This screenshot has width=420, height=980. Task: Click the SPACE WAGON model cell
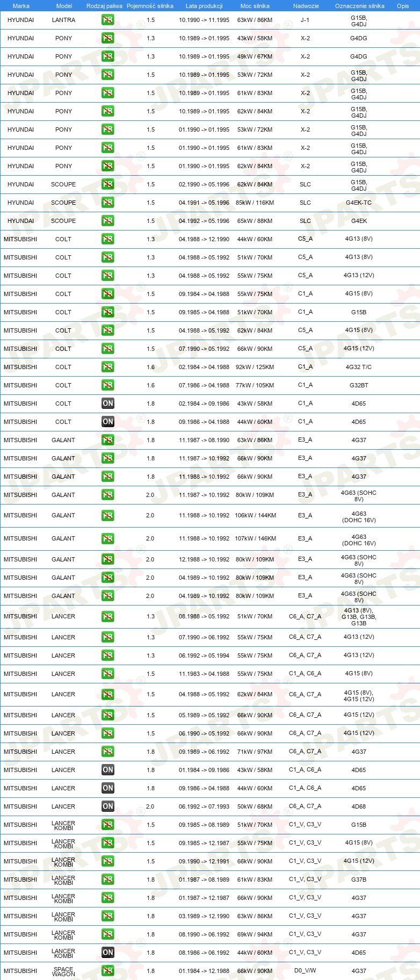(x=63, y=971)
